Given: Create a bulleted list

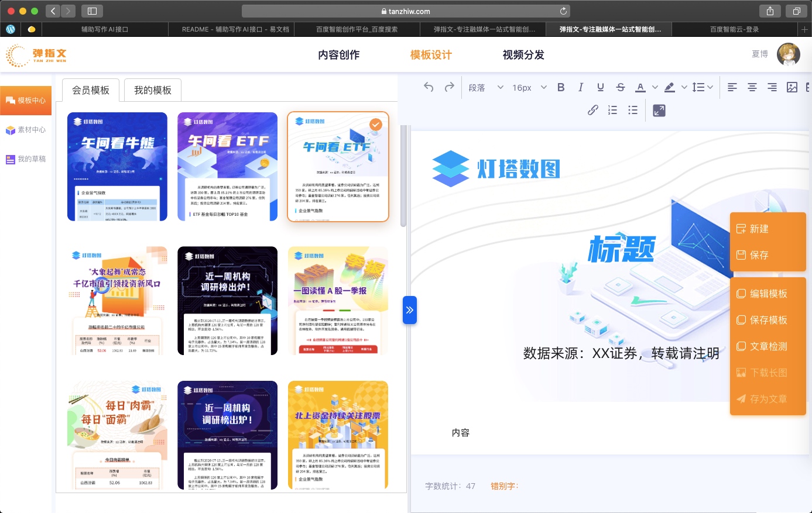Looking at the screenshot, I should (633, 110).
